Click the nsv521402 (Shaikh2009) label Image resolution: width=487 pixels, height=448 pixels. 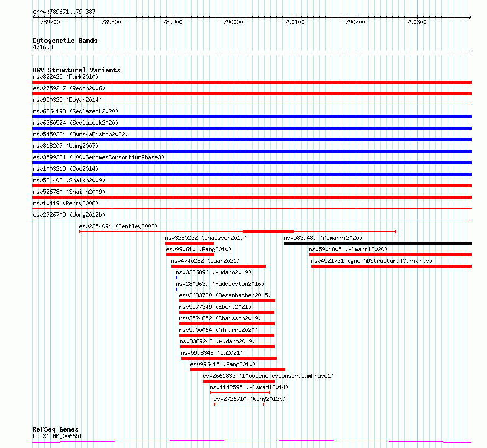[x=69, y=180]
